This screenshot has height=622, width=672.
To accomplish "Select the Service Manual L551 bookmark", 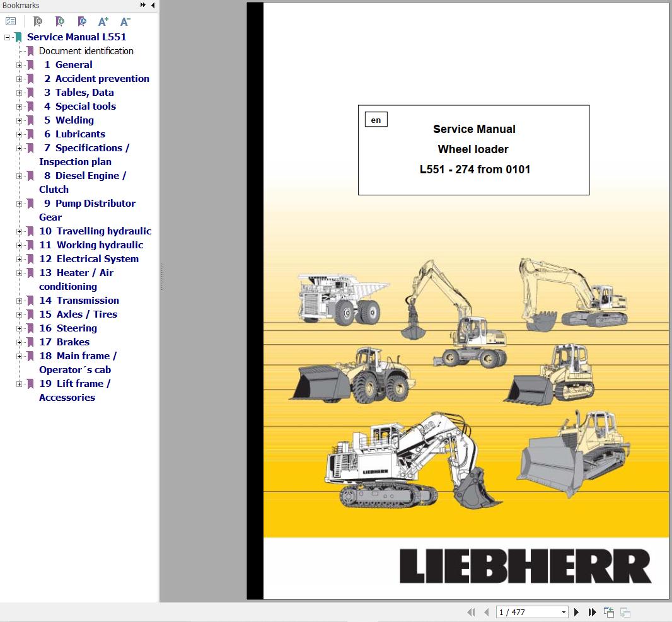I will point(77,37).
